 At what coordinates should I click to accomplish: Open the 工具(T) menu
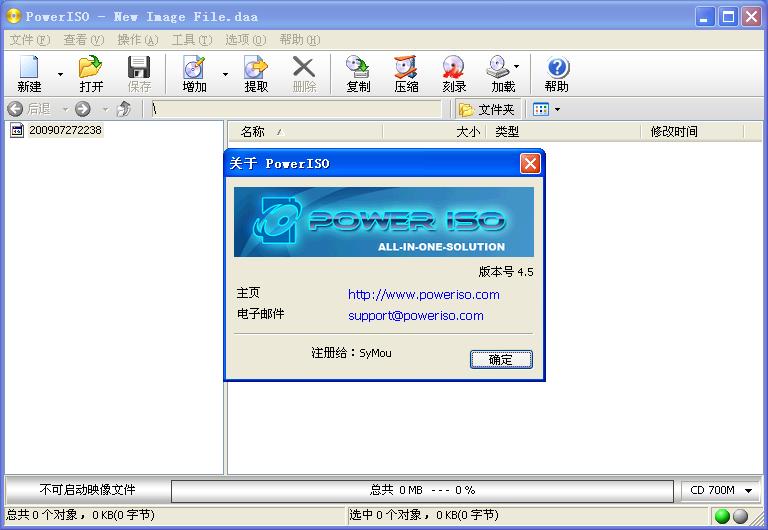point(192,40)
